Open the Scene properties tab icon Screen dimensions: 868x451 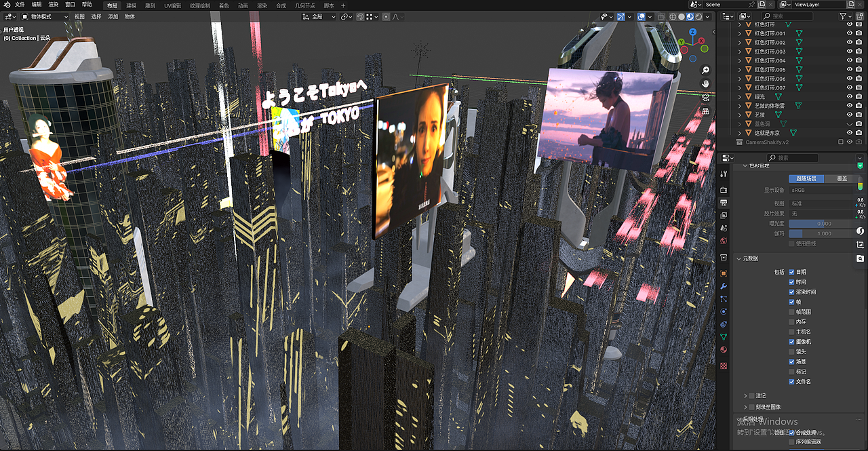coord(724,229)
